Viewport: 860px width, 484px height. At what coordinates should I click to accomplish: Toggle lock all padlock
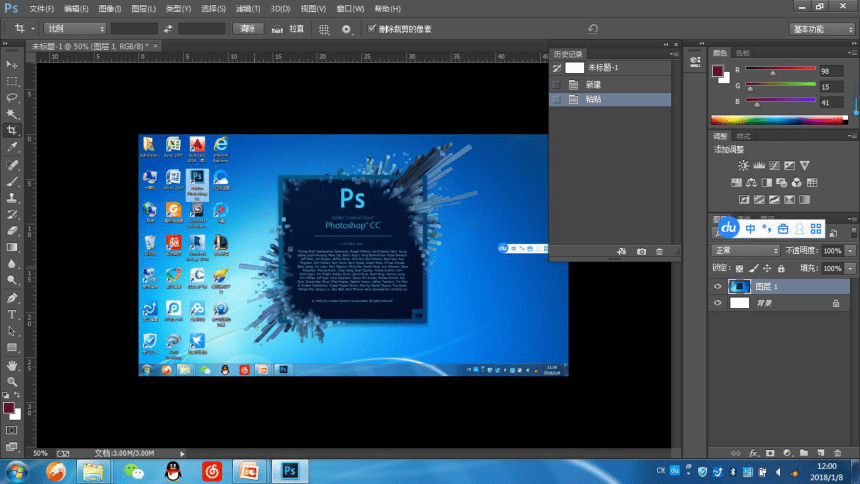point(780,268)
